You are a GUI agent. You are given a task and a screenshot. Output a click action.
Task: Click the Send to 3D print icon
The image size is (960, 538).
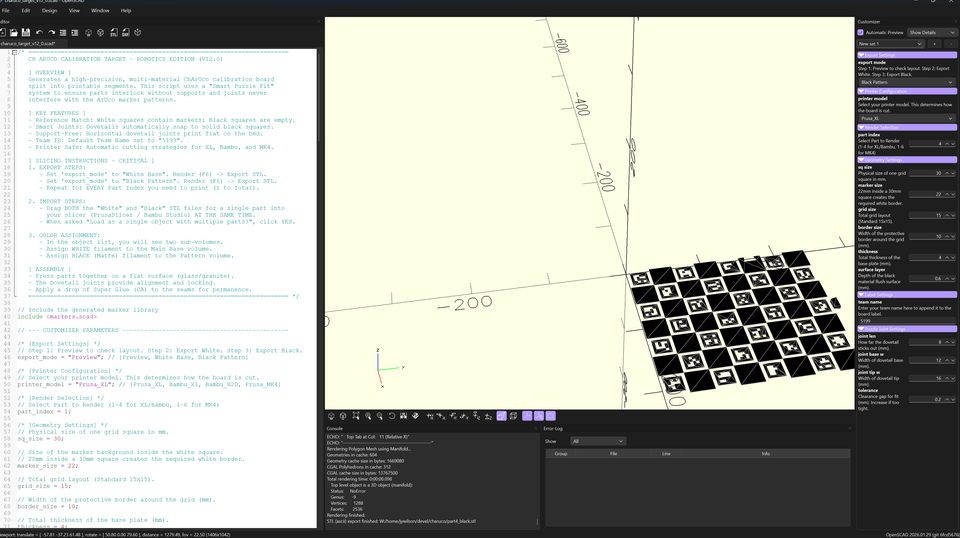[x=138, y=32]
